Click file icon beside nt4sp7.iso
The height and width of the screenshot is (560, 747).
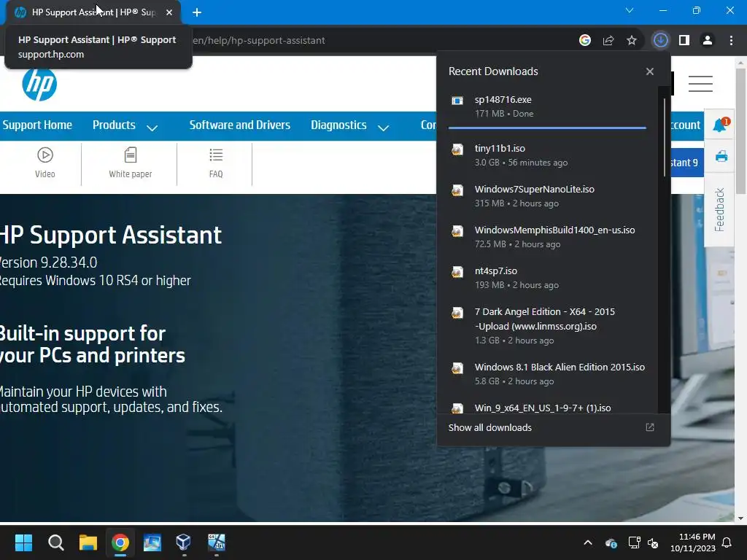pyautogui.click(x=457, y=272)
